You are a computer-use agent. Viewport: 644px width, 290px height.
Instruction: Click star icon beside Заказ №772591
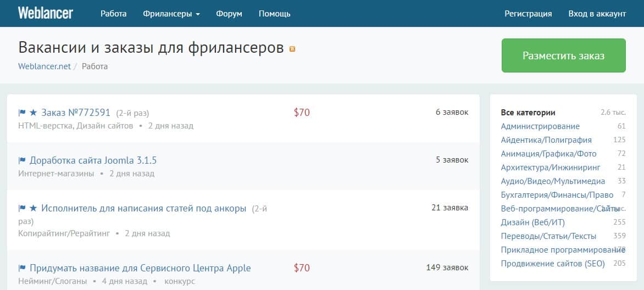pyautogui.click(x=34, y=113)
